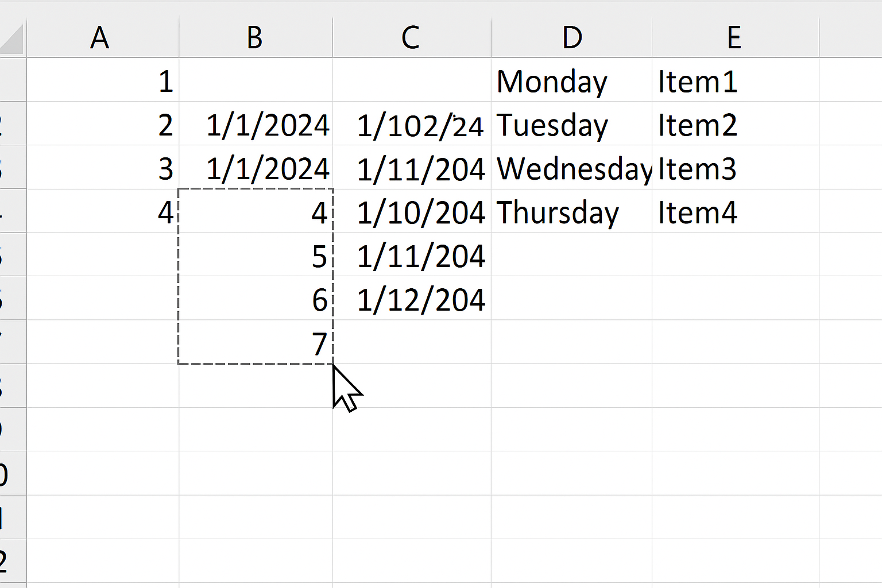Image resolution: width=882 pixels, height=588 pixels.
Task: Click the cell containing Tuesday
Action: pos(571,123)
